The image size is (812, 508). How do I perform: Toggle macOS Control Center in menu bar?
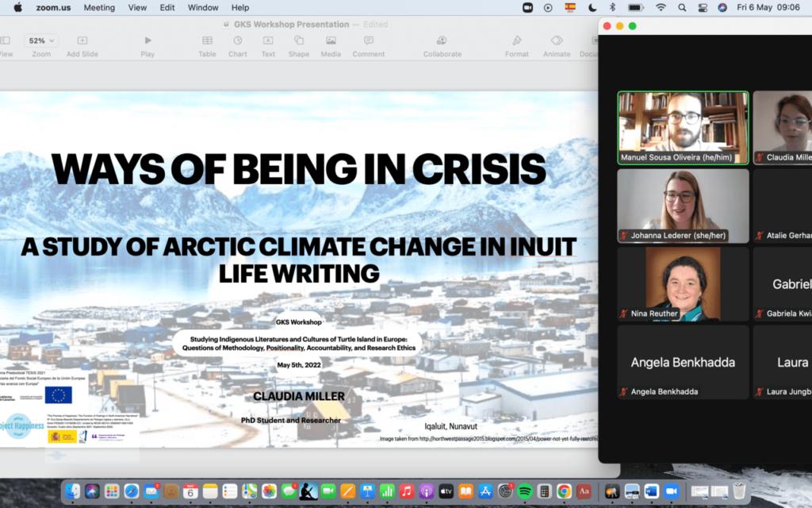(702, 8)
